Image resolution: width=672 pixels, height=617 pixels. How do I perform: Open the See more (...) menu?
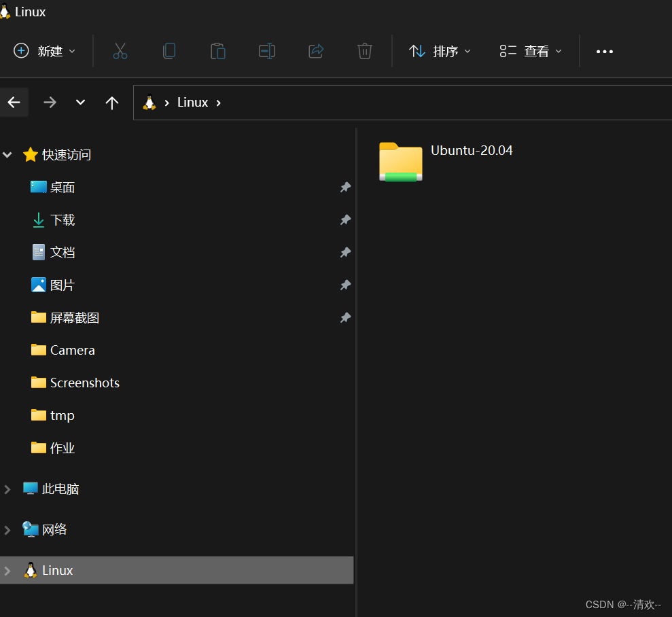[x=604, y=50]
